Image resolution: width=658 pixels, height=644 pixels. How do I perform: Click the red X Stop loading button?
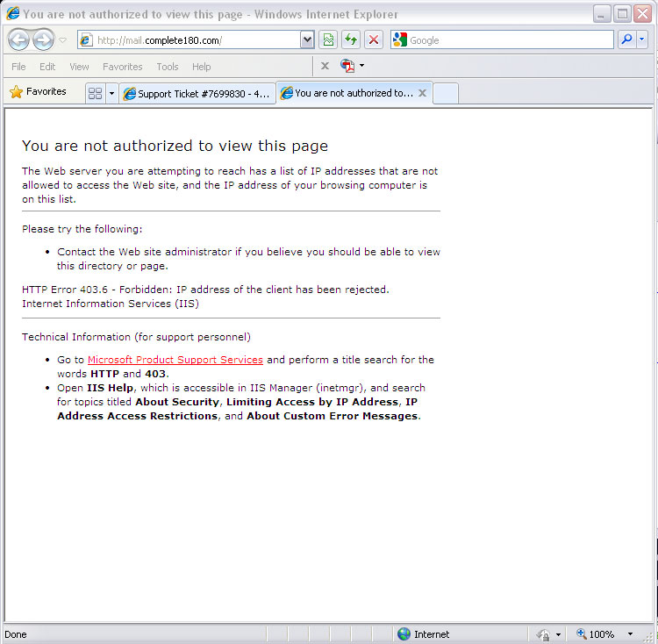(x=374, y=40)
